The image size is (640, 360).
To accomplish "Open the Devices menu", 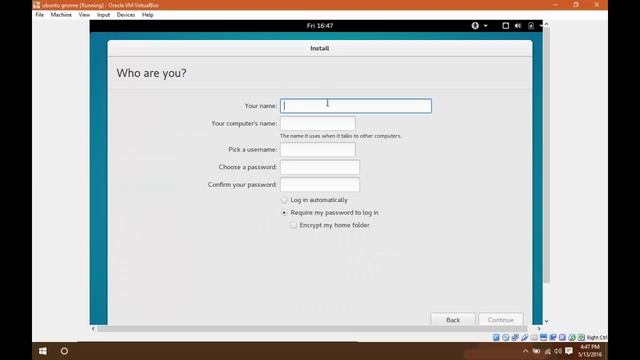I will click(126, 15).
